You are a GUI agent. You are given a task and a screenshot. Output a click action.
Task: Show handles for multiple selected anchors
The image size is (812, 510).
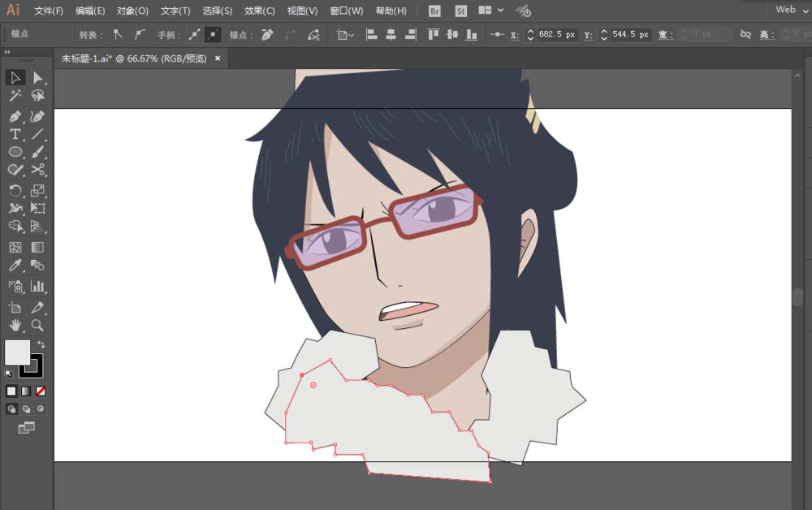pos(194,35)
